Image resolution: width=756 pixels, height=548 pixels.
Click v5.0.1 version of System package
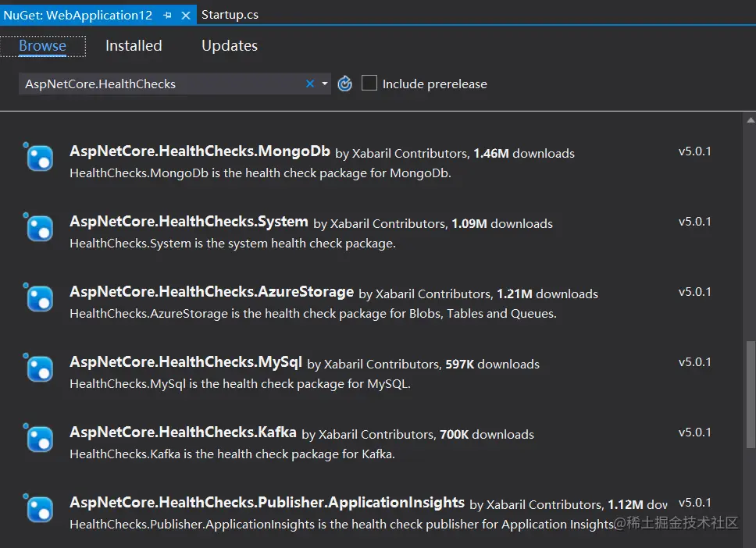(695, 222)
